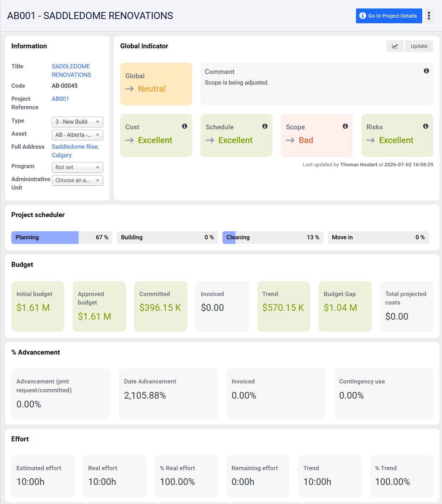442x504 pixels.
Task: Click the Comment info icon
Action: (x=426, y=71)
